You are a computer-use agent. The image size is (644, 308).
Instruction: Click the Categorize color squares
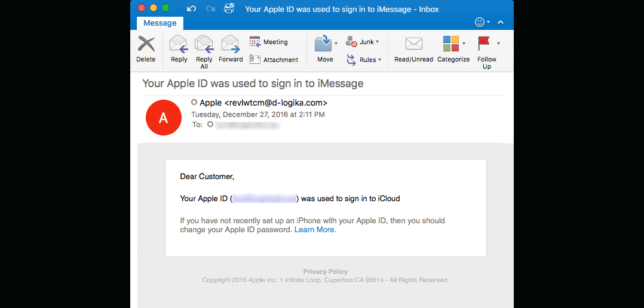(450, 44)
